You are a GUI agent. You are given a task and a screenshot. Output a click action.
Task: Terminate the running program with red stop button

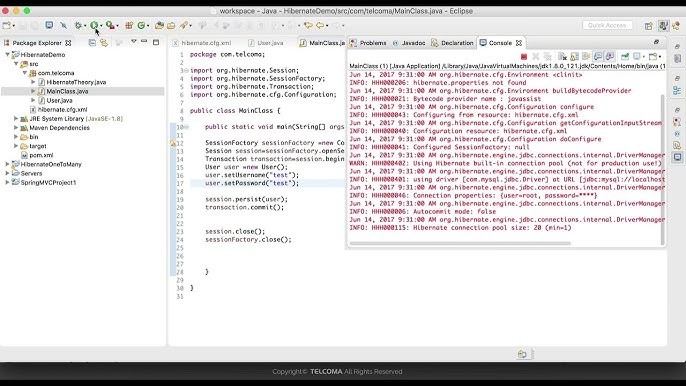click(x=524, y=56)
